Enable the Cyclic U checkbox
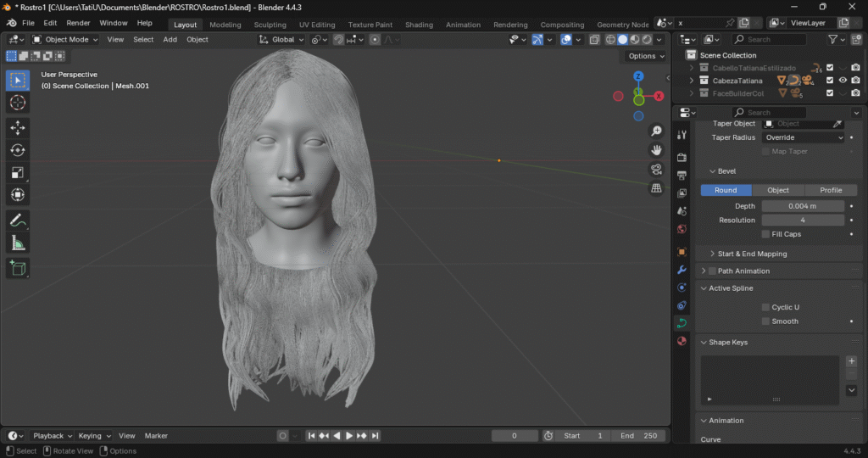 765,307
